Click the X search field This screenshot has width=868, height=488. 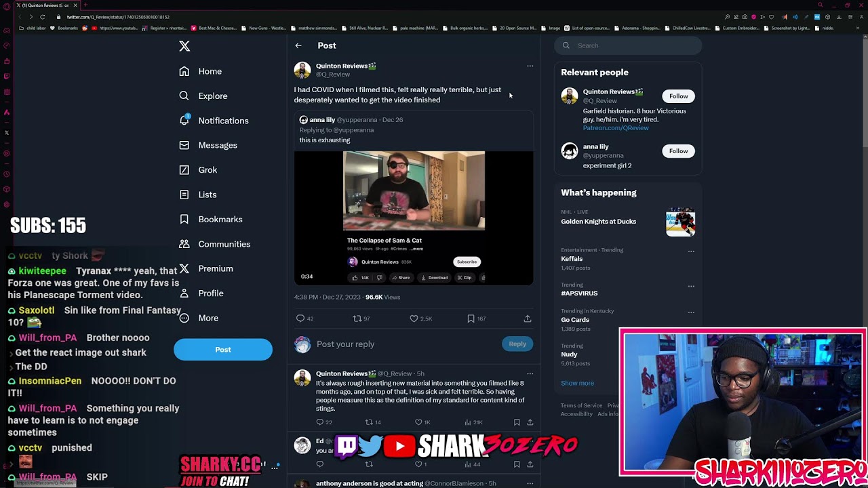[628, 45]
